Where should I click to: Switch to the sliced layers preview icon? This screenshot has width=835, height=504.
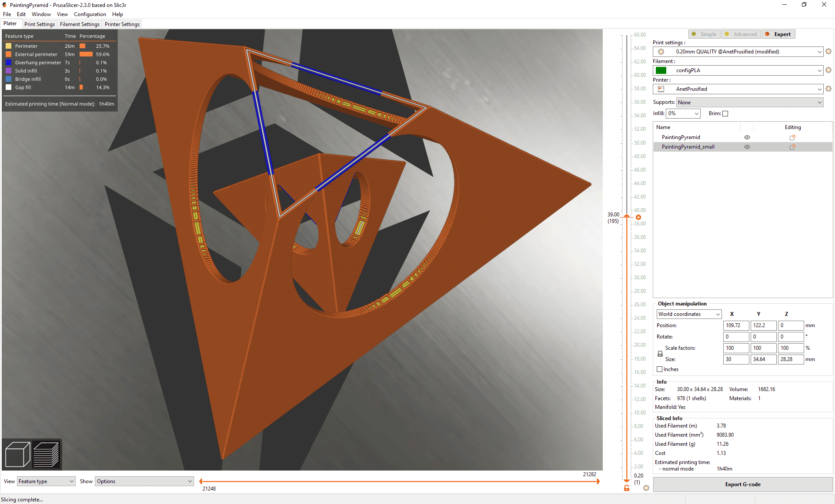click(46, 454)
